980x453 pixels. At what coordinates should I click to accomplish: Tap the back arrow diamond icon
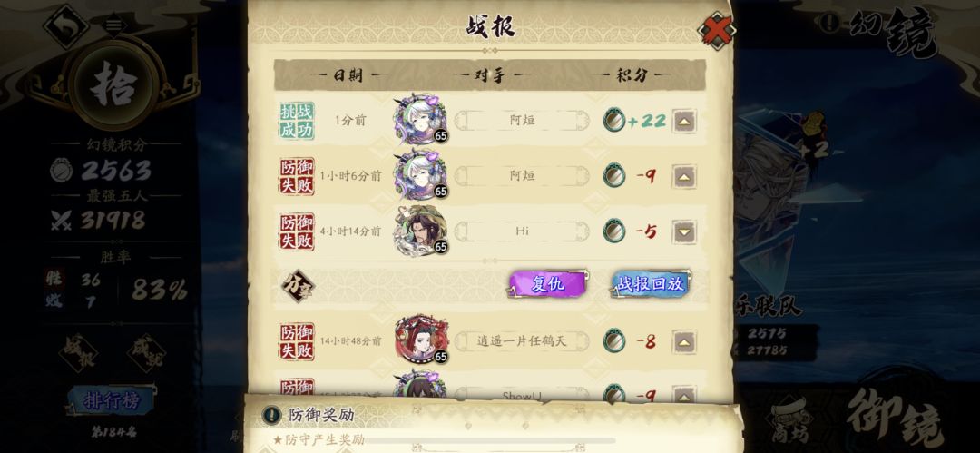65,26
